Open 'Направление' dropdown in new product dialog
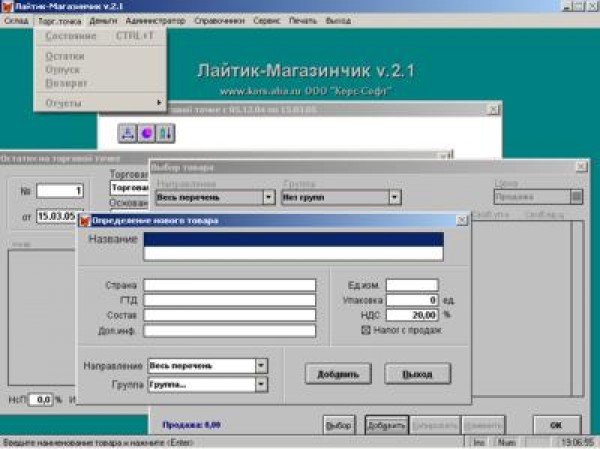The height and width of the screenshot is (449, 600). (261, 366)
